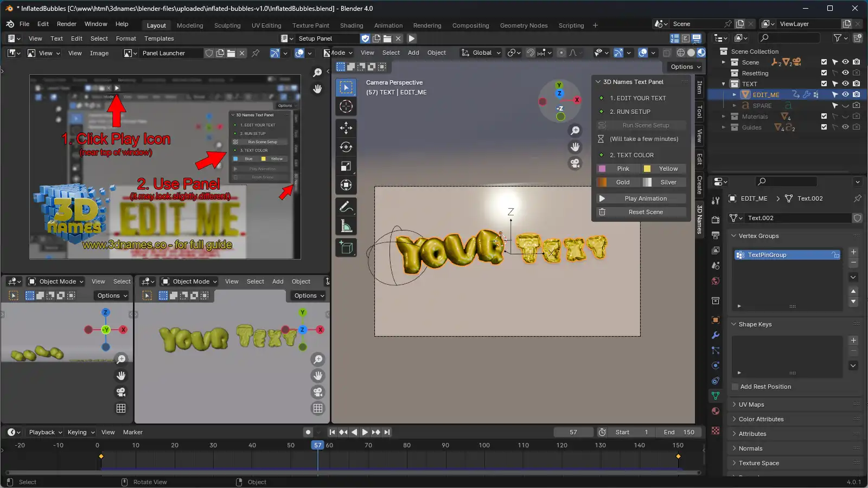Run the Setup Panel script with play icon

point(412,38)
